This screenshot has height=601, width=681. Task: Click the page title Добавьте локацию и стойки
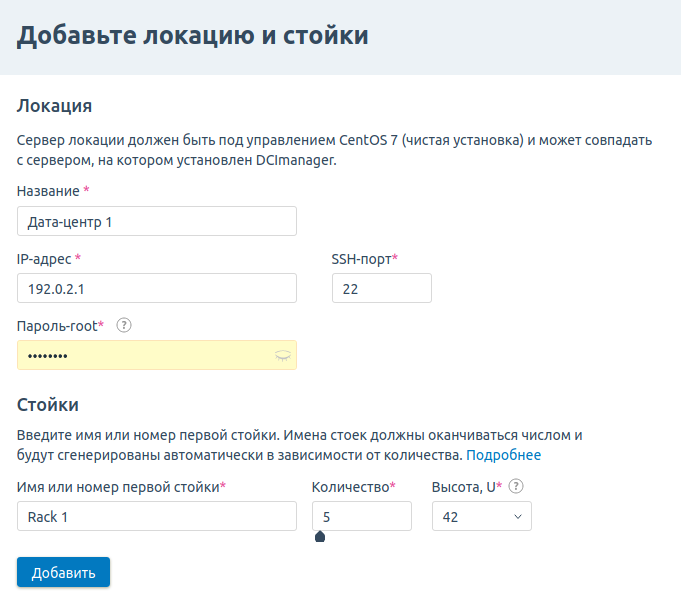[193, 36]
